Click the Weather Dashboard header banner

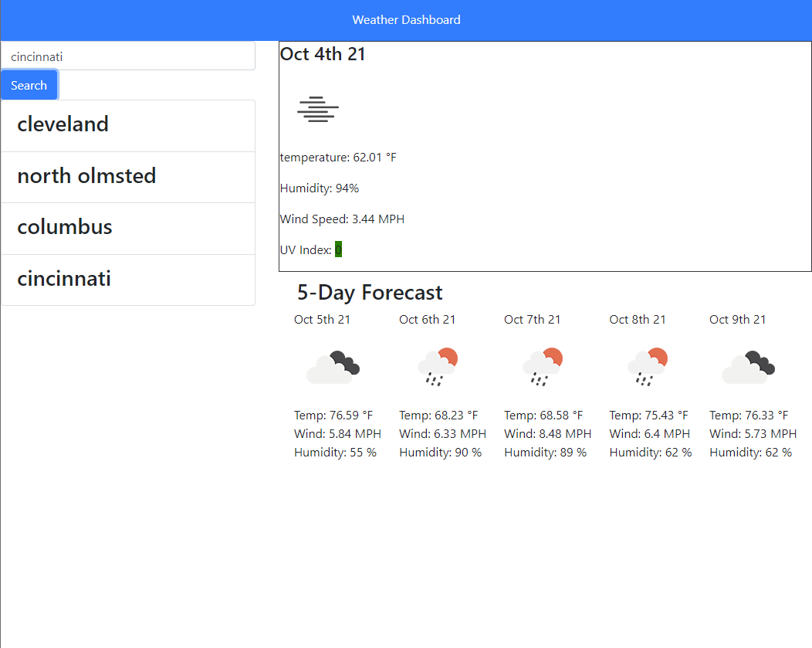click(406, 19)
